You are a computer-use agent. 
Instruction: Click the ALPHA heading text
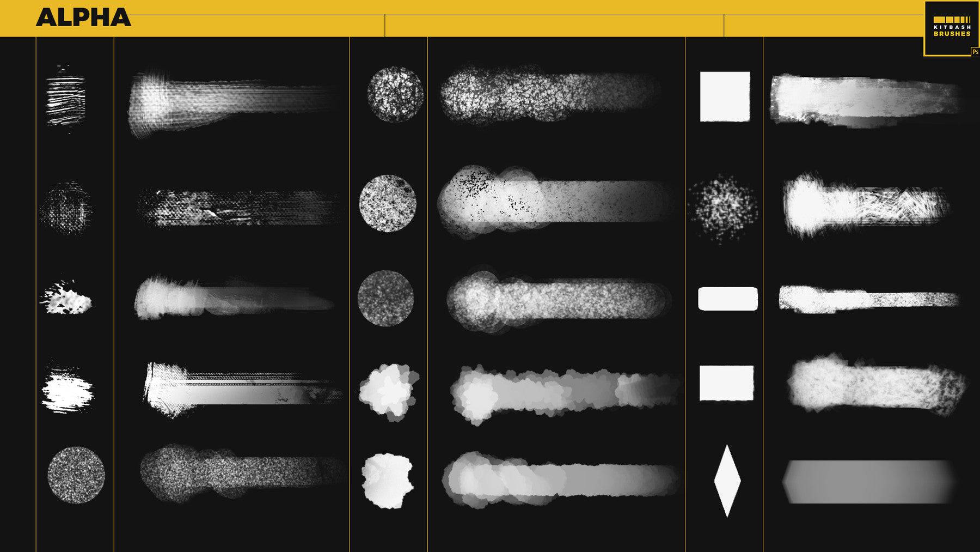pyautogui.click(x=83, y=17)
